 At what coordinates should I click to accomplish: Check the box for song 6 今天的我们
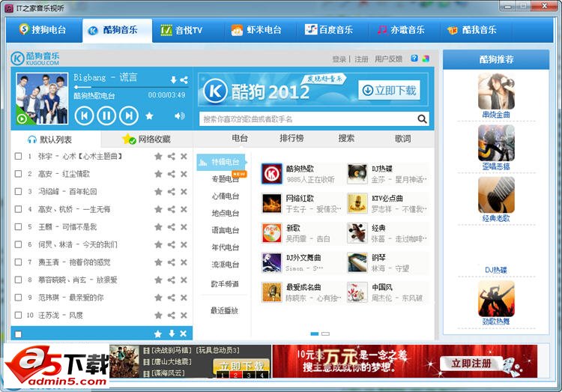click(x=18, y=244)
